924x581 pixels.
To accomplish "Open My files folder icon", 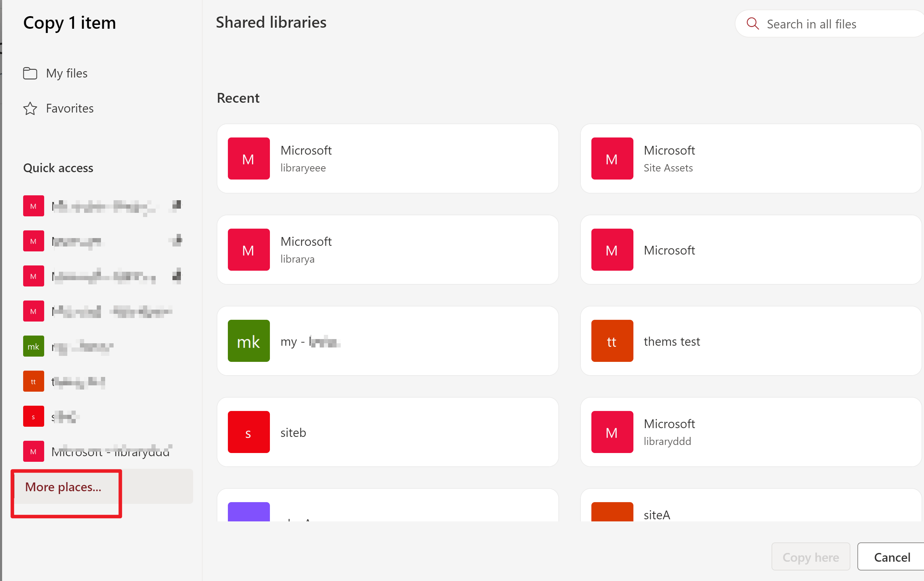I will tap(30, 73).
